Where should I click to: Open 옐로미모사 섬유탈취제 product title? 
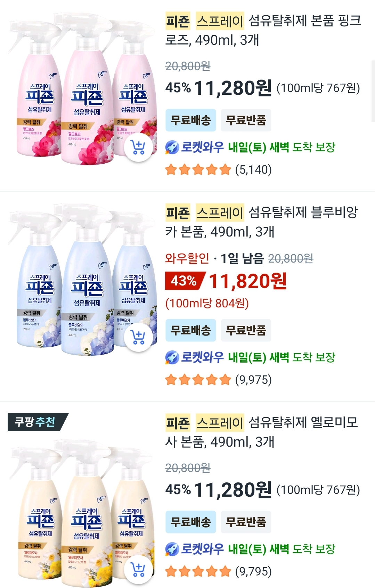pyautogui.click(x=261, y=432)
